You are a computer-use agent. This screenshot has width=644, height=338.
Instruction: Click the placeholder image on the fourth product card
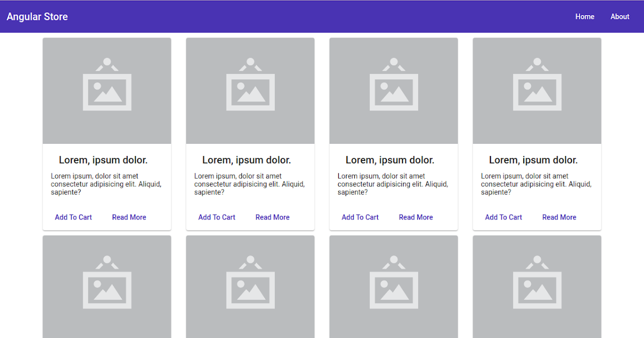tap(537, 90)
